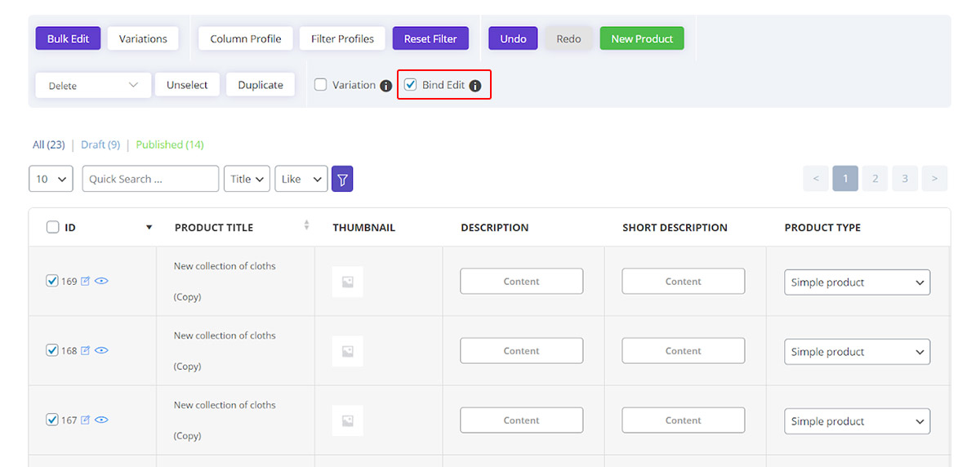Enable the Variation checkbox

[x=321, y=84]
